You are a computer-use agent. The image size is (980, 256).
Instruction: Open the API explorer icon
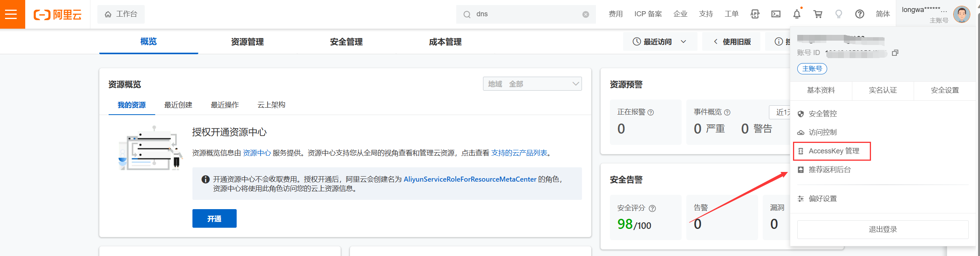point(755,14)
